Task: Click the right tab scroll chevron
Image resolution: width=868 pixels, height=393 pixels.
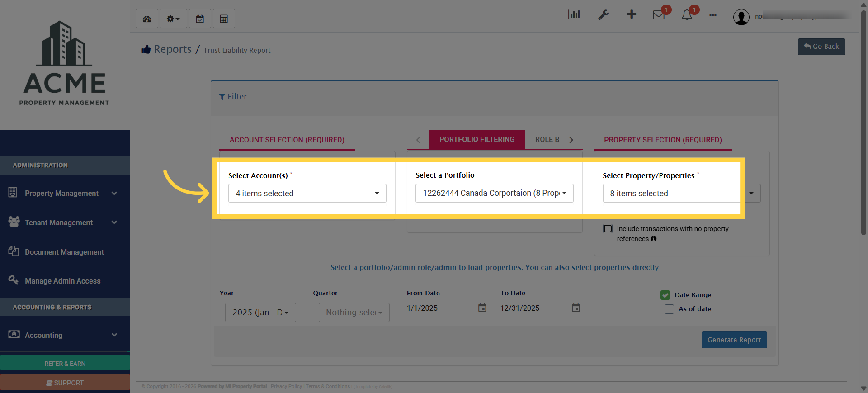Action: pos(571,140)
